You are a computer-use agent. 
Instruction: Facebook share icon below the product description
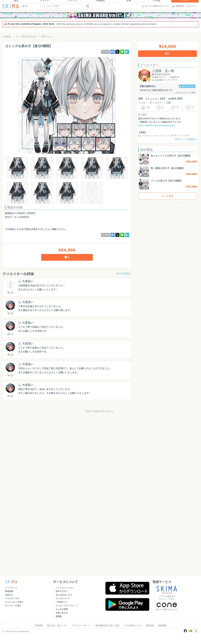113,235
